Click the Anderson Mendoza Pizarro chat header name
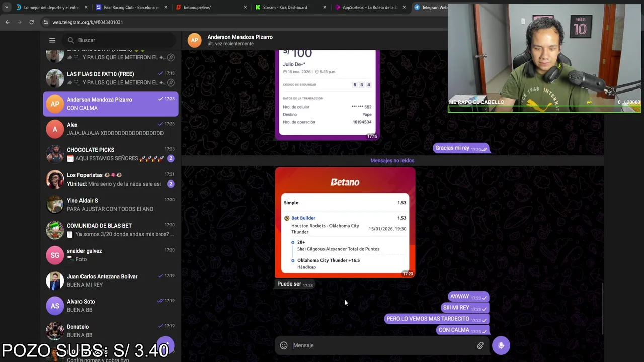 coord(240,37)
